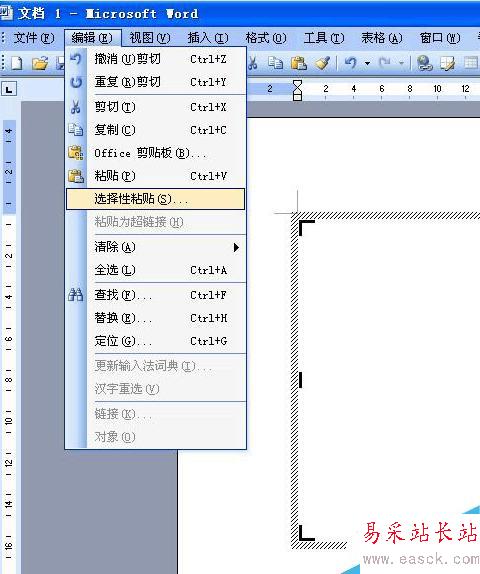Select 选择性粘贴(S)... menu entry

coord(155,199)
